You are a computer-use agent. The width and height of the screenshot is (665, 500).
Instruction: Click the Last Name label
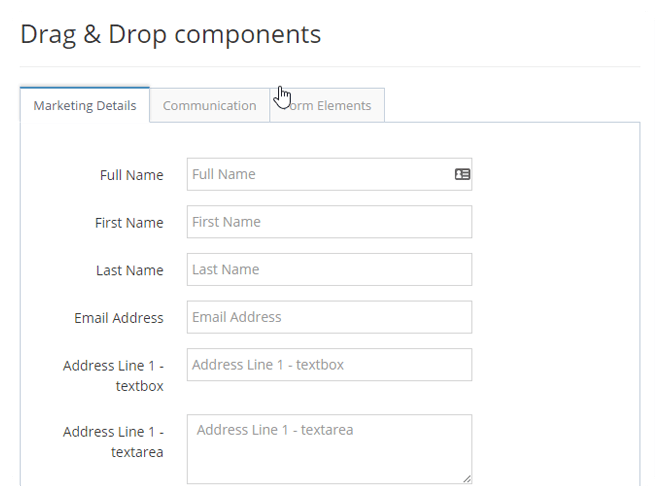(130, 270)
